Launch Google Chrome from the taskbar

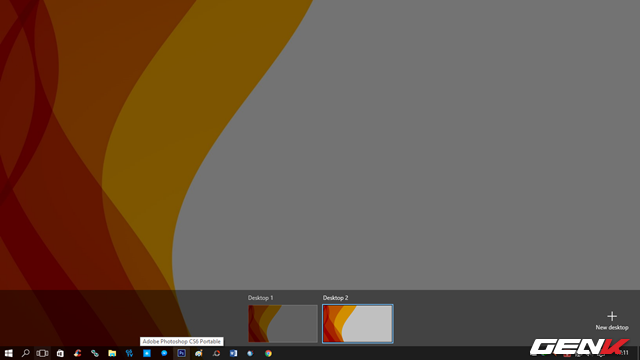click(268, 353)
